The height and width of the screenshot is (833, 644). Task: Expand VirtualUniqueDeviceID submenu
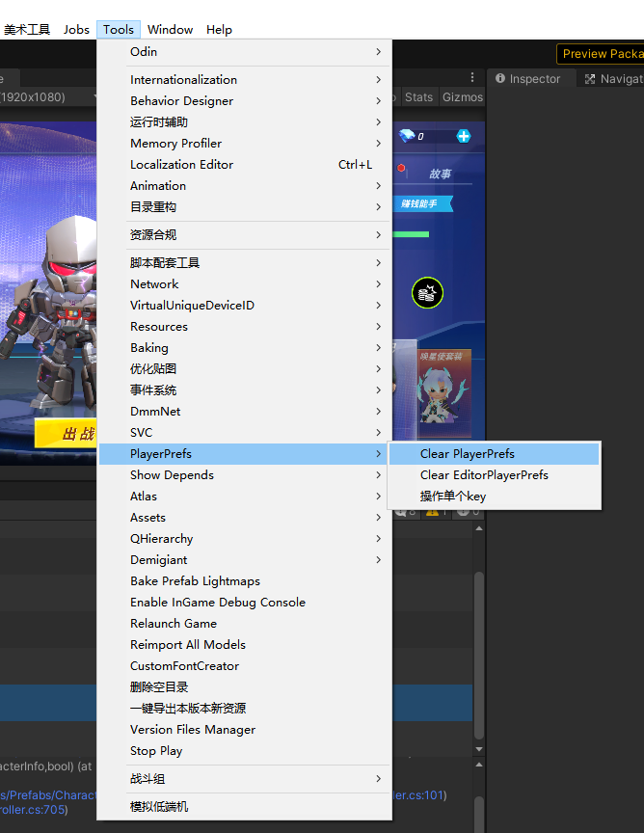[245, 306]
